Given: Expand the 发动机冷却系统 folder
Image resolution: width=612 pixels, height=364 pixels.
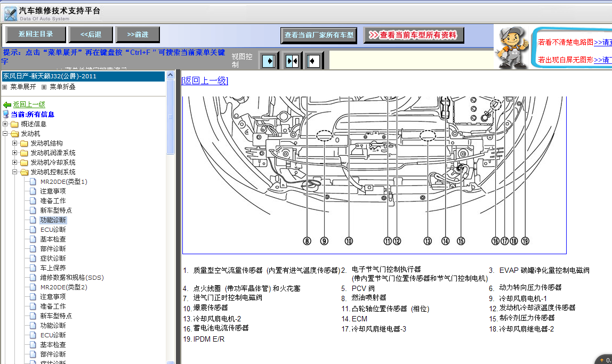Looking at the screenshot, I should pyautogui.click(x=14, y=163).
